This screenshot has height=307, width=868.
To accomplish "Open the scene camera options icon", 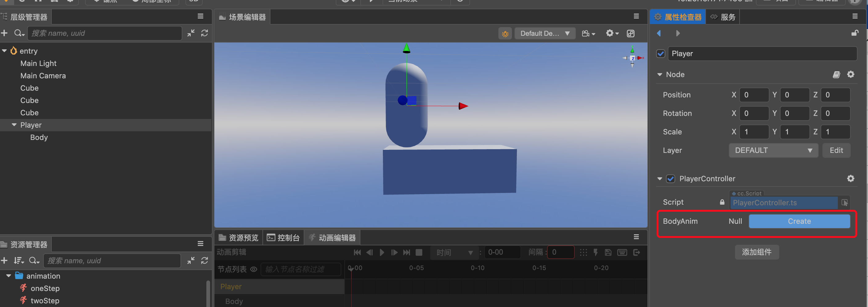I will [x=588, y=33].
